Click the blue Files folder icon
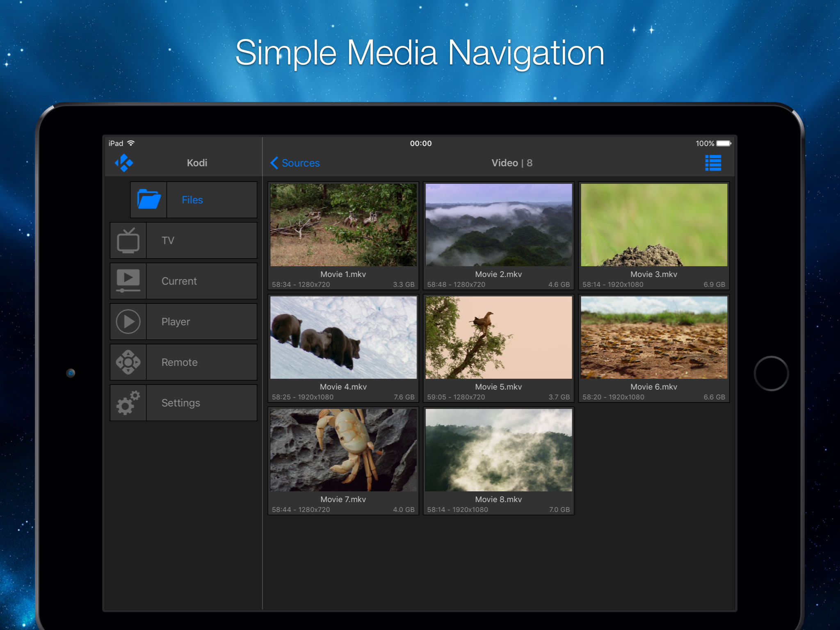Screen dimensions: 840x630 pyautogui.click(x=148, y=200)
